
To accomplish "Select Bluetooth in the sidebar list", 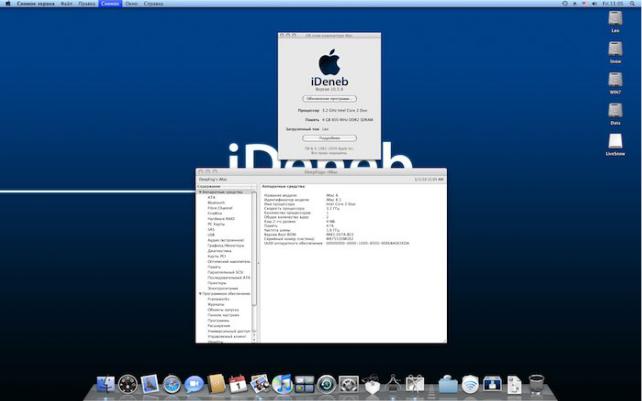I will point(216,202).
